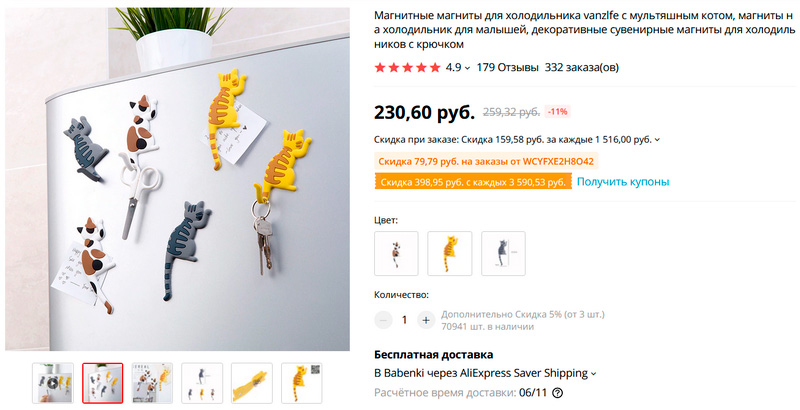Select the gray cat color option

click(x=503, y=253)
